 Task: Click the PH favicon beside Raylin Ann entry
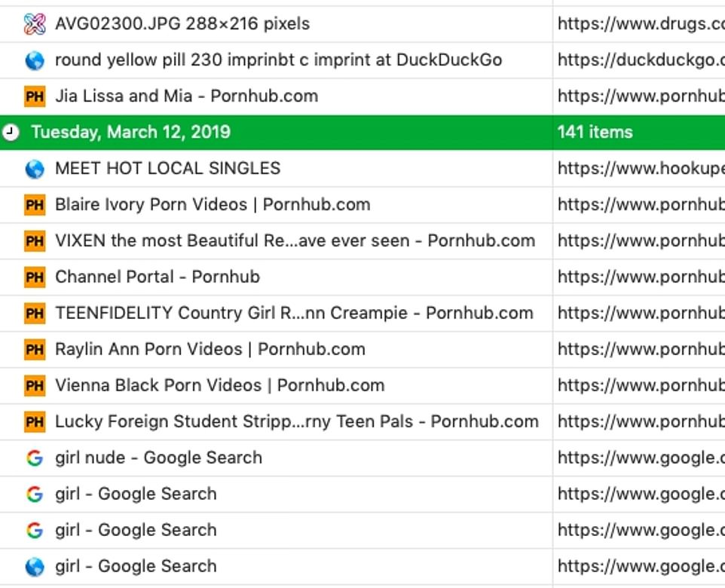(35, 349)
